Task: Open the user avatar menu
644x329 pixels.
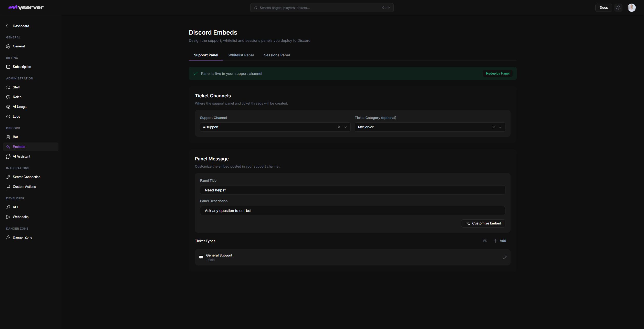Action: coord(631,8)
